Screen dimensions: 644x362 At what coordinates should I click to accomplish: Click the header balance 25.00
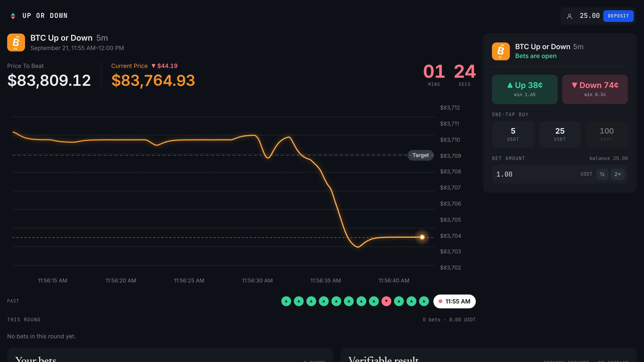[589, 16]
